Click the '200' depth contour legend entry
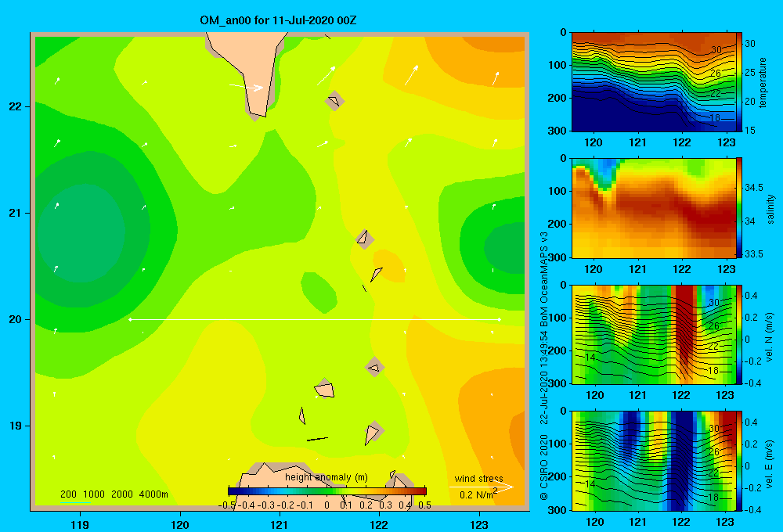The height and width of the screenshot is (532, 783). click(68, 494)
